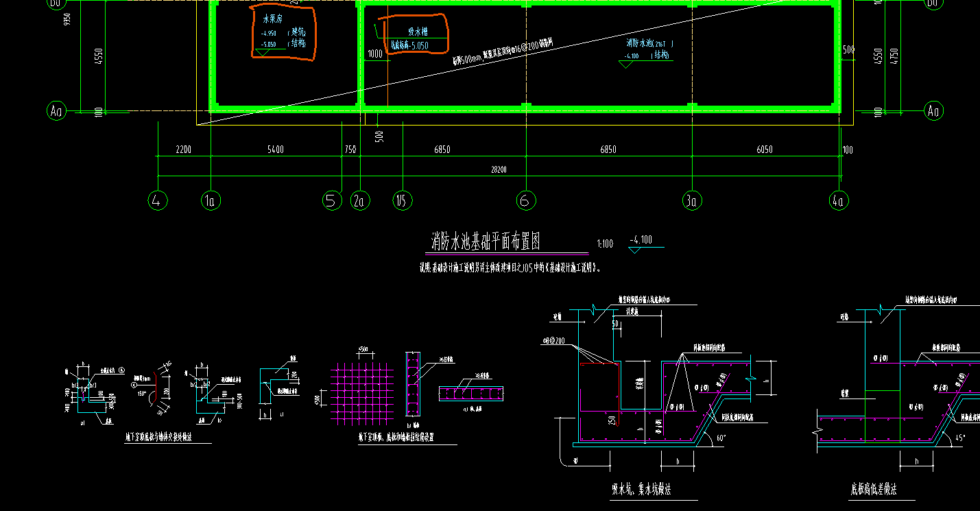Select the 5400 dimension text
The height and width of the screenshot is (511, 980).
[x=276, y=150]
